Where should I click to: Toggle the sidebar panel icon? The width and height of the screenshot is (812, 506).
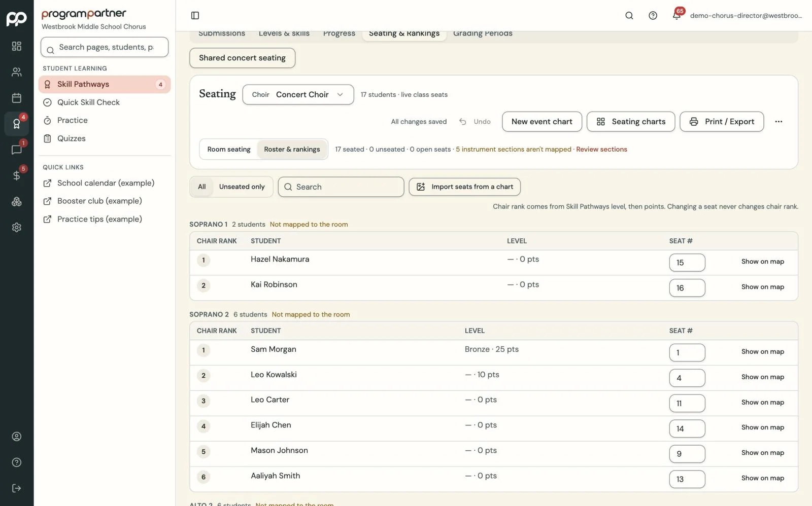pos(195,16)
